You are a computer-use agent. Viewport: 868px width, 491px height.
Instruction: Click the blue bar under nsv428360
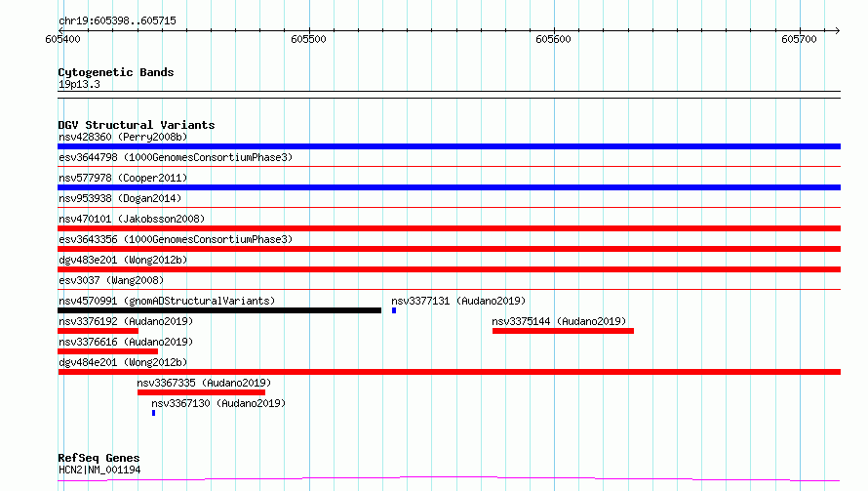coord(449,146)
